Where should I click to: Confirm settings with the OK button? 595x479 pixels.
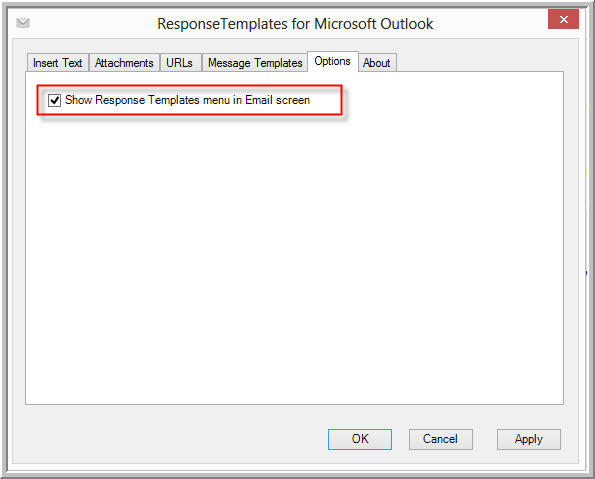[360, 439]
